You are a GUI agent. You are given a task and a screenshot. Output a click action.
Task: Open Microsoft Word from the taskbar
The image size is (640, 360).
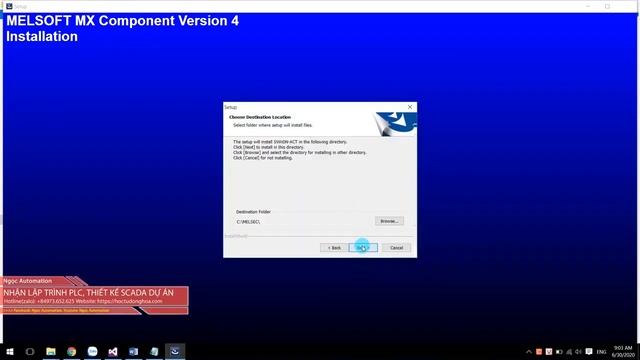pos(133,351)
